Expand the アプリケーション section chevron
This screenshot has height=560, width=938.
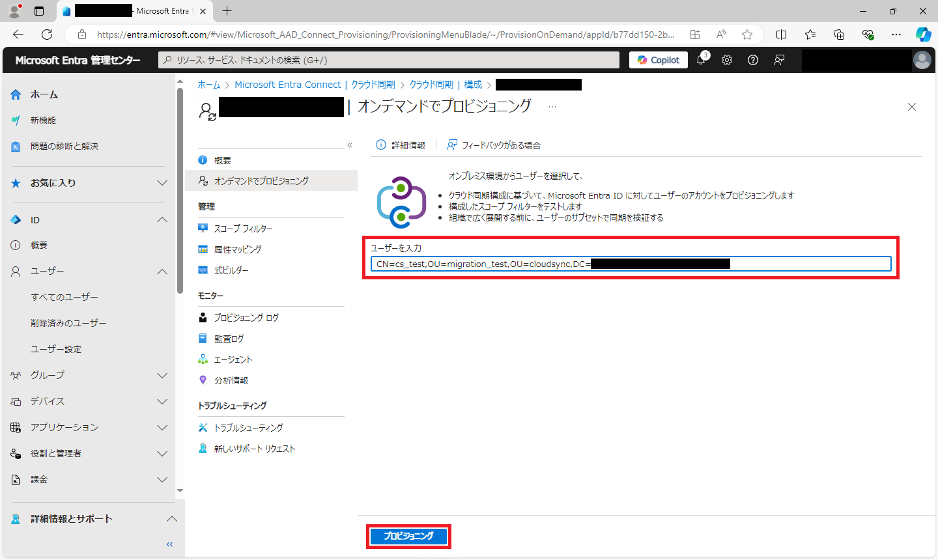tap(162, 428)
